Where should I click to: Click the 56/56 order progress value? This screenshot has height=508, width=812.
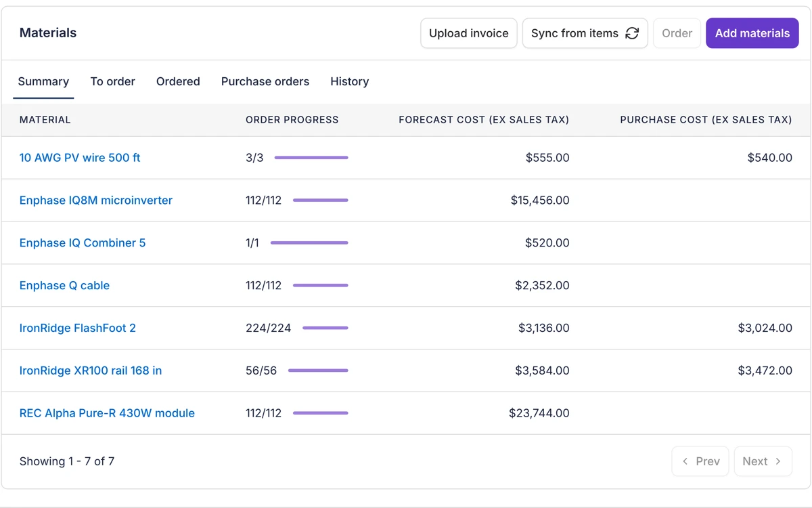tap(261, 371)
